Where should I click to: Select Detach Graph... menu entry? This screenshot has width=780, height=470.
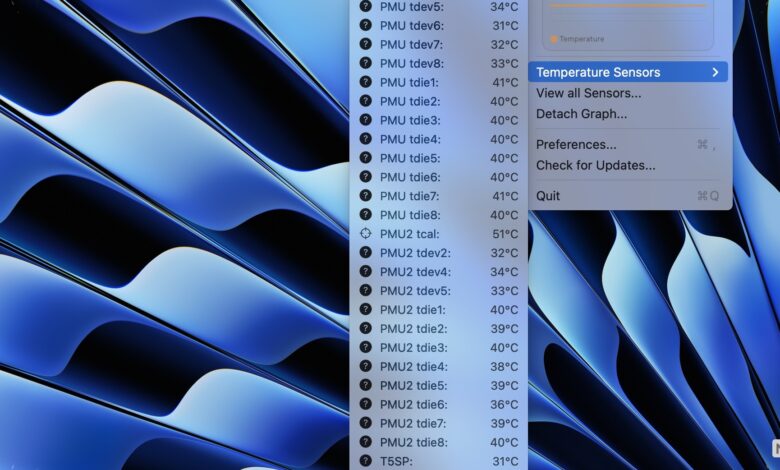tap(581, 114)
